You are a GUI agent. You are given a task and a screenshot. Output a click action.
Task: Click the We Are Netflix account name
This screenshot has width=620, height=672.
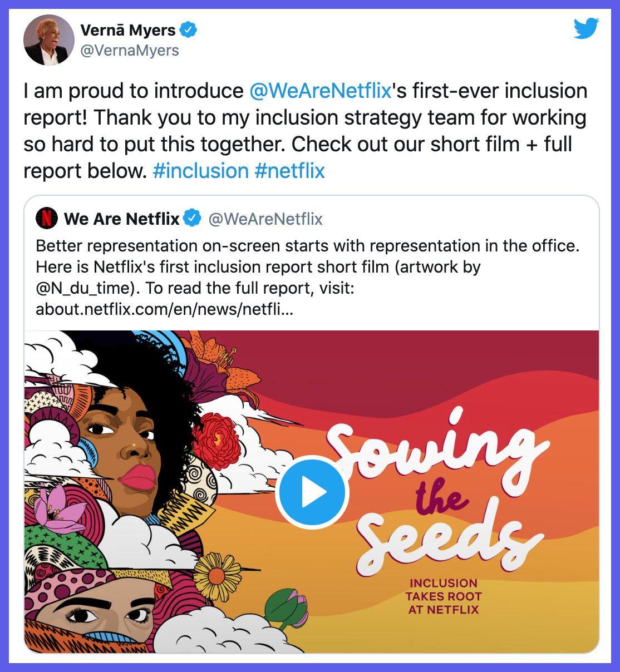pos(121,219)
